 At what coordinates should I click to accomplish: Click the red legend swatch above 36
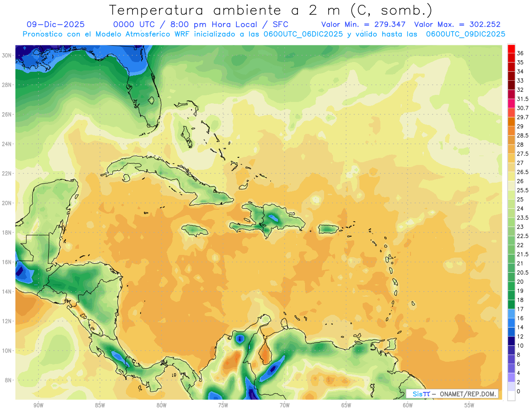pos(511,49)
